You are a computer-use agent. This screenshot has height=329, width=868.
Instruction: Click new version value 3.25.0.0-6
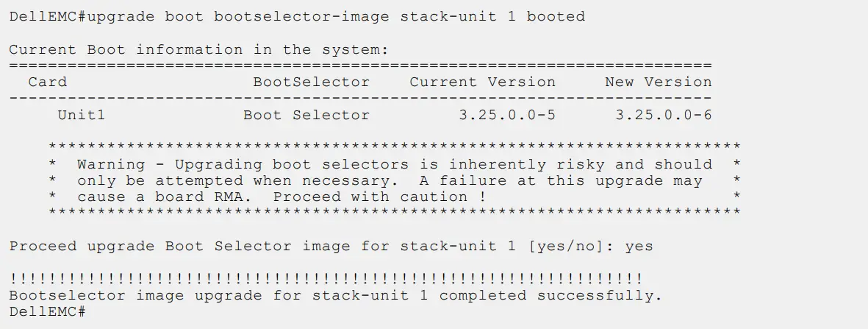[663, 115]
